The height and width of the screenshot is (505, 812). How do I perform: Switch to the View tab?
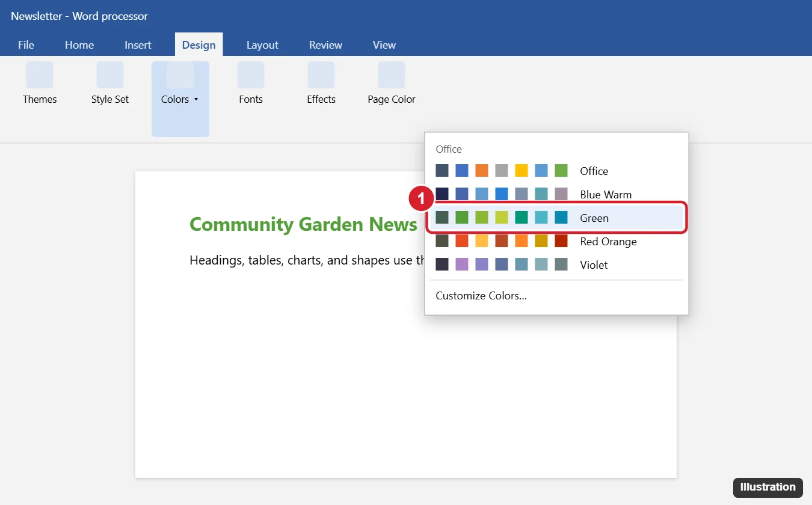click(x=384, y=45)
